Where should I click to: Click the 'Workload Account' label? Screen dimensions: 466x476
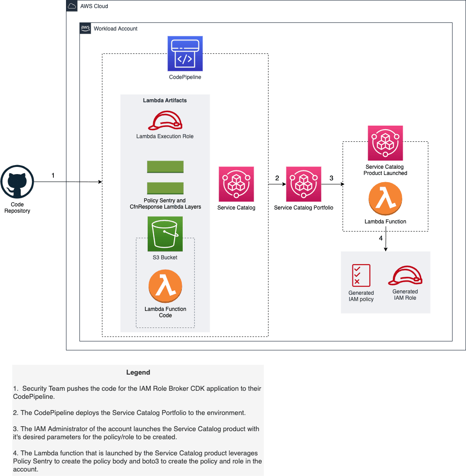115,29
